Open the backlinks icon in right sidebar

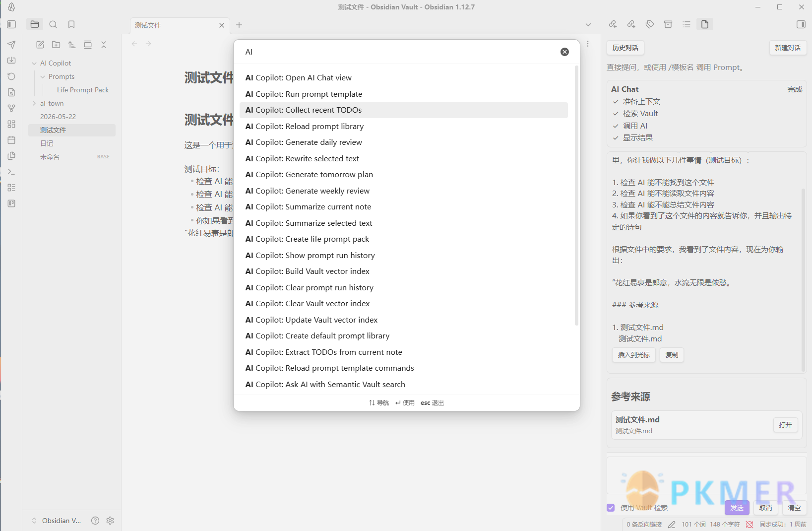click(x=613, y=24)
